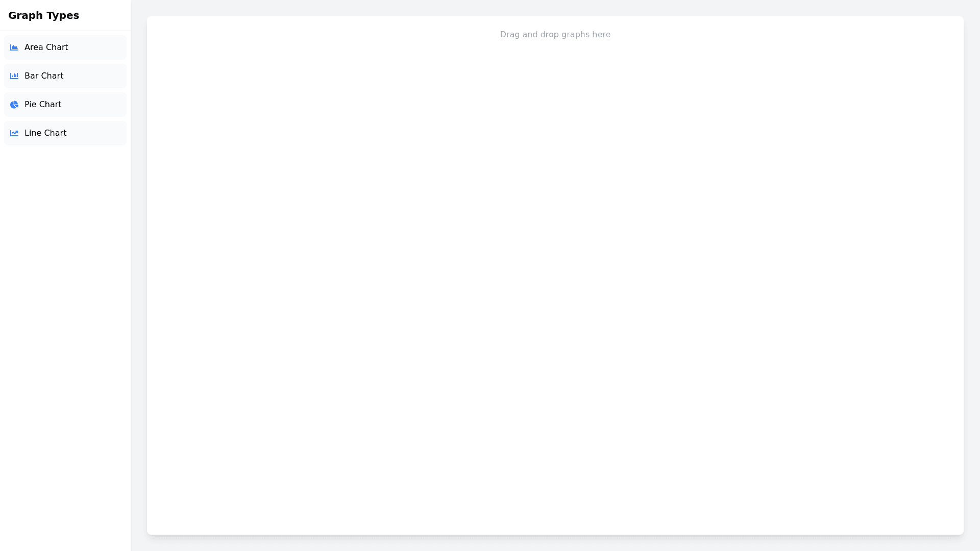
Task: Click the Drag and drop graphs here text
Action: point(555,34)
